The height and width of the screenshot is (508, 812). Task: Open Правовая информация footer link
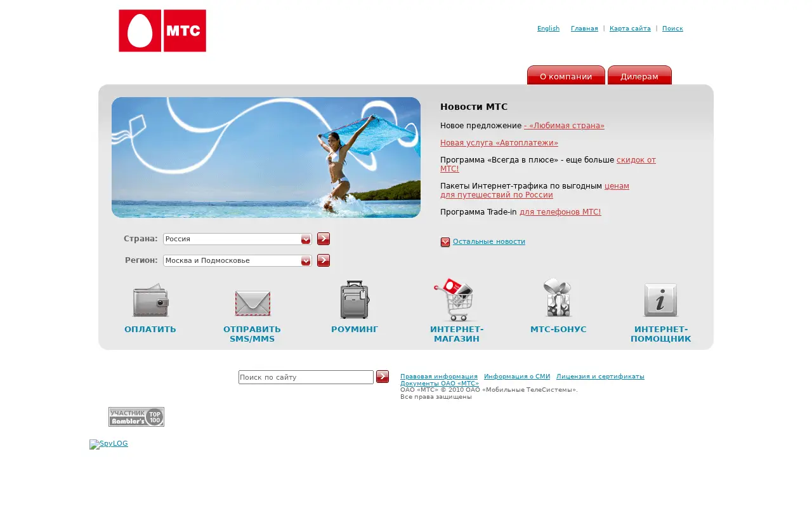coord(439,377)
